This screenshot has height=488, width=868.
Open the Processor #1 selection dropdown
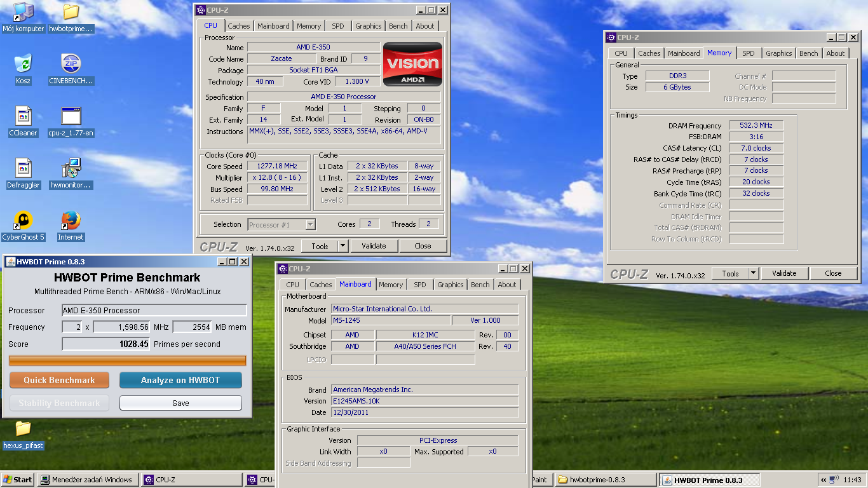coord(281,224)
